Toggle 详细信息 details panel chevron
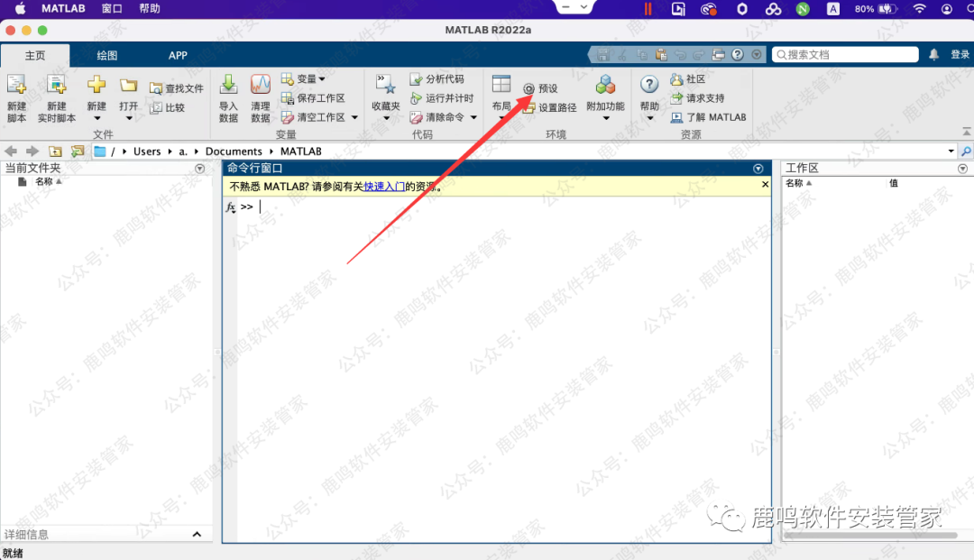The width and height of the screenshot is (974, 560). pos(198,535)
